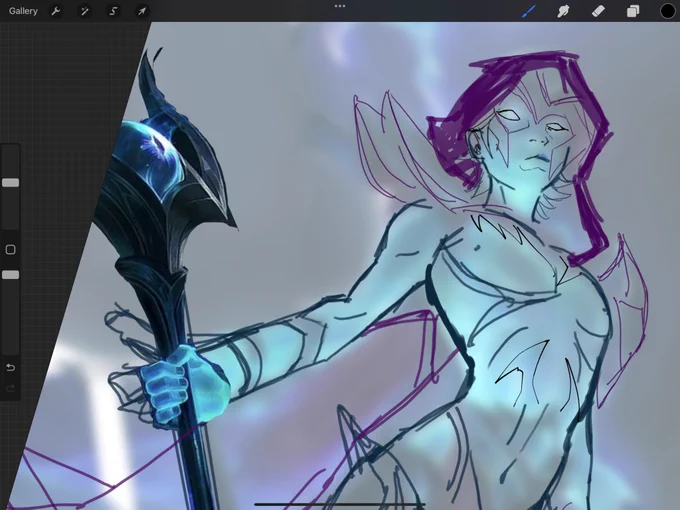Open the Layers panel
This screenshot has height=510, width=680.
[x=633, y=11]
